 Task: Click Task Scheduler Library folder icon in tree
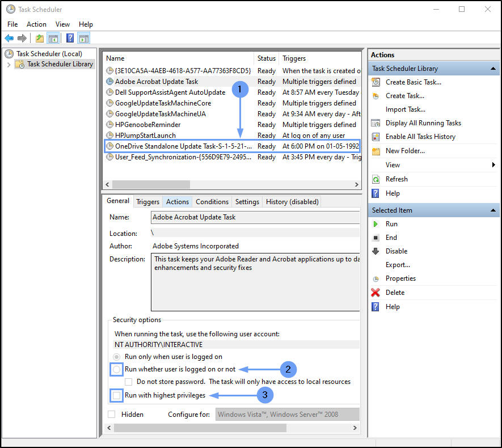pos(20,64)
